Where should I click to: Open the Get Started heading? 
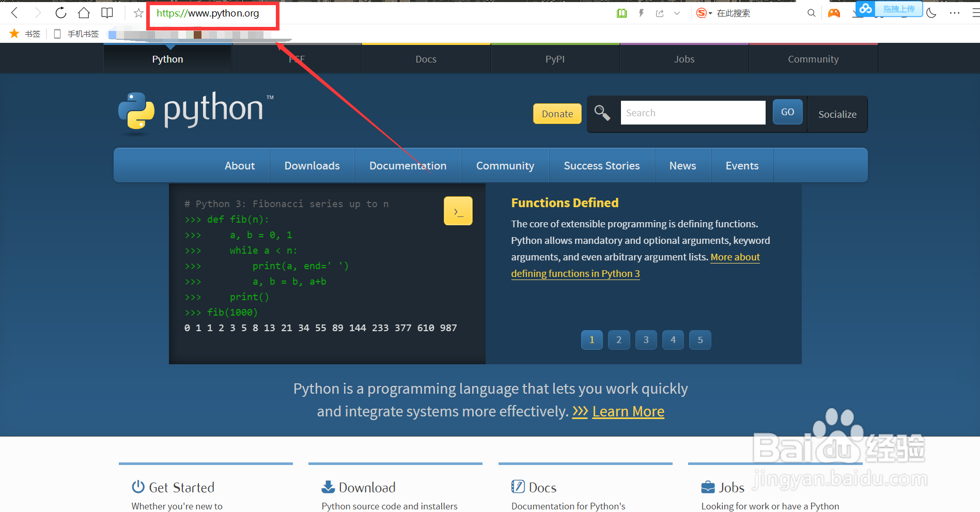point(181,487)
